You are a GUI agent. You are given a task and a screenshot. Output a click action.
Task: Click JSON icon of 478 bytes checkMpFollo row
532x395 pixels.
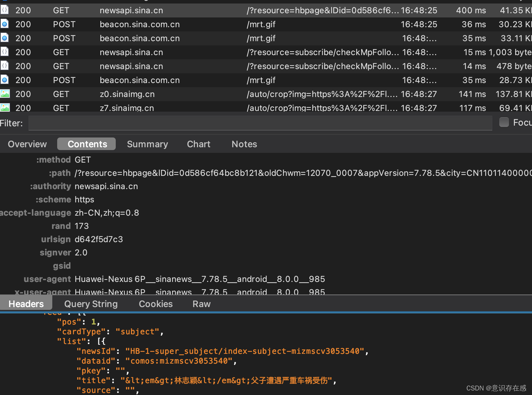pyautogui.click(x=5, y=66)
